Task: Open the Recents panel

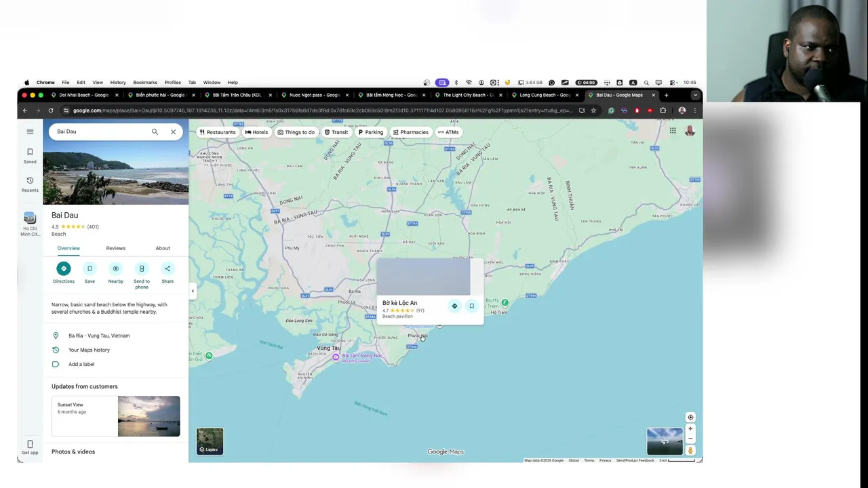Action: point(30,184)
